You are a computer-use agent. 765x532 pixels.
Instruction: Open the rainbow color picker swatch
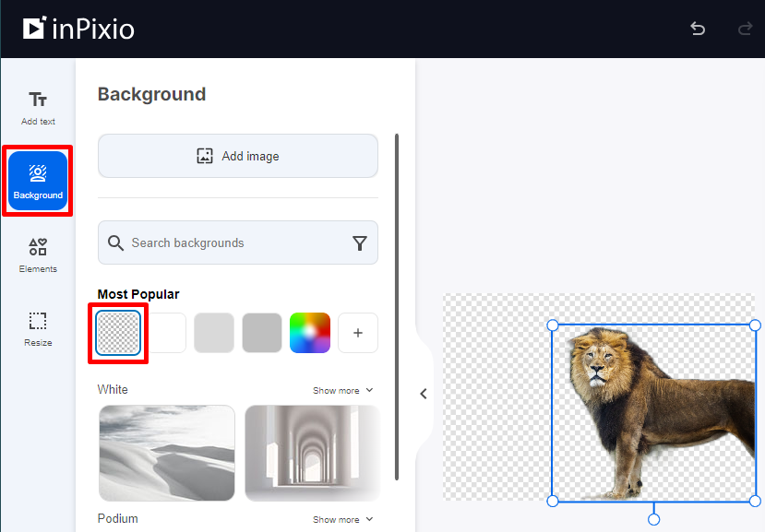309,333
